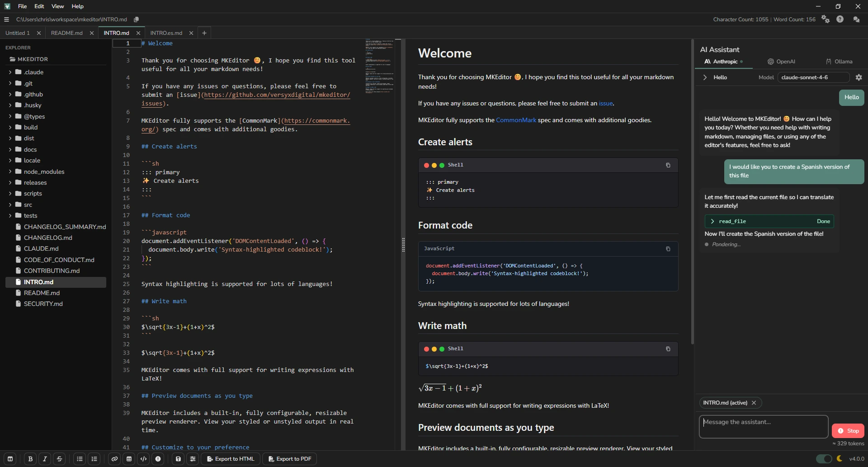Image resolution: width=868 pixels, height=467 pixels.
Task: Toggle the AI chat panel icon
Action: [856, 19]
